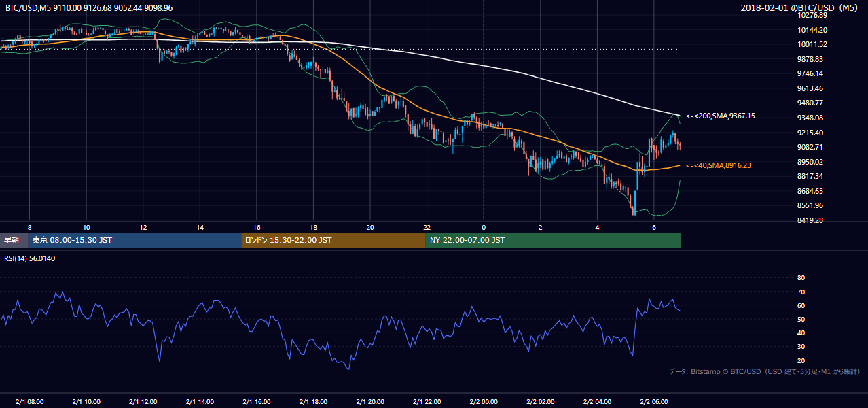Click hour label 22 on price chart axis

[427, 227]
